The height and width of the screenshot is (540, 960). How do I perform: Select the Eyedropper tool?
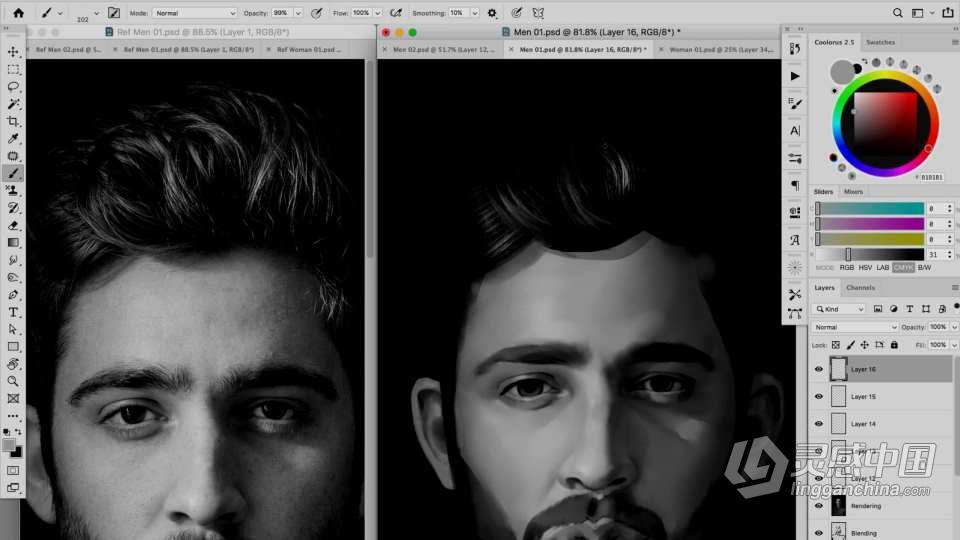[x=13, y=138]
